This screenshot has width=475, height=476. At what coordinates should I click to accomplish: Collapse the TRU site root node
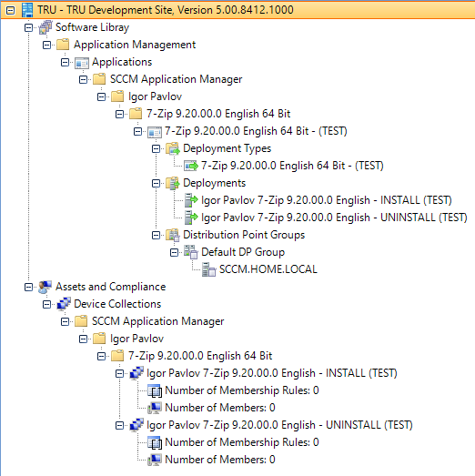(10, 11)
